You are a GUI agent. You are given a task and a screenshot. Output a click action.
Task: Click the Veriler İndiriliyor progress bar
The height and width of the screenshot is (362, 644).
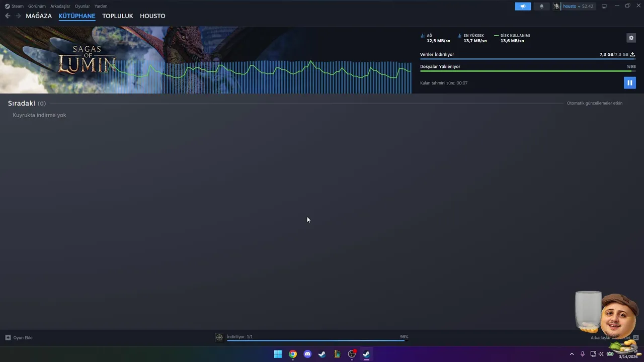coord(528,59)
